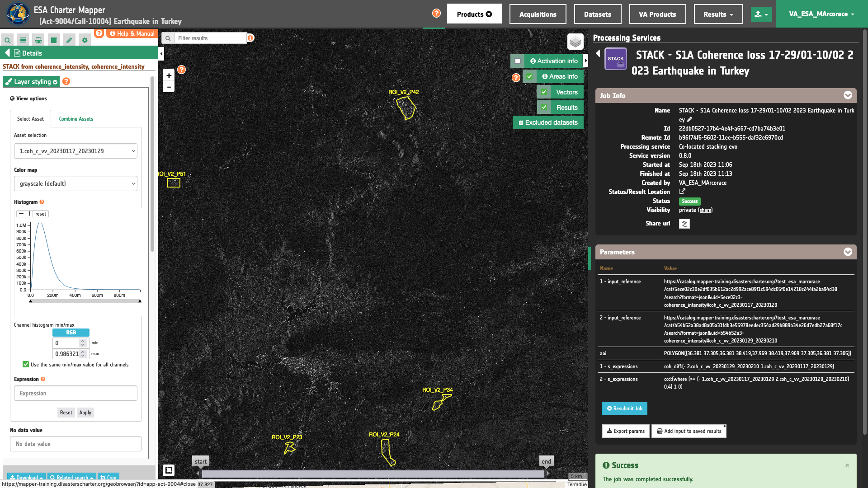Toggle the Areas info checkbox
This screenshot has width=868, height=488.
(x=529, y=76)
